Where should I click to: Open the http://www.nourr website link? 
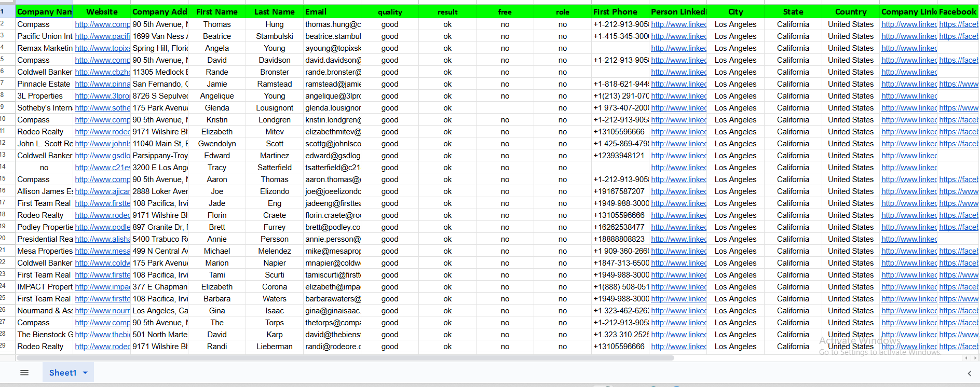[102, 311]
